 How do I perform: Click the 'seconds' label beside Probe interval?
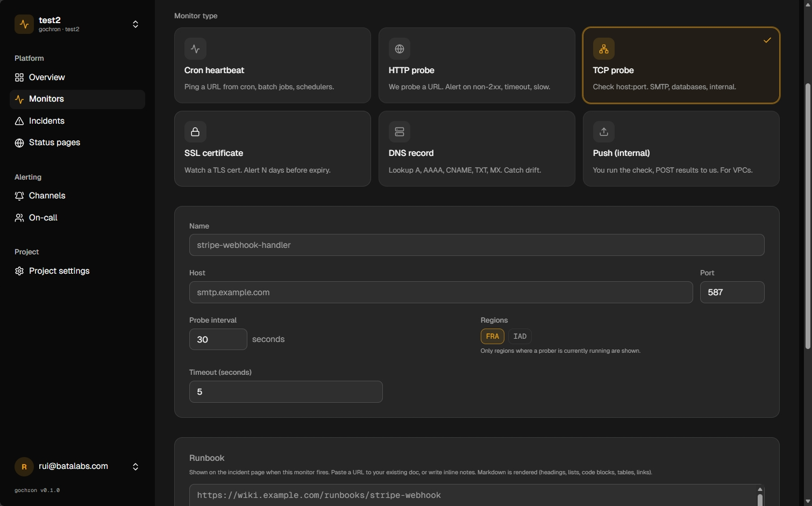pyautogui.click(x=268, y=339)
